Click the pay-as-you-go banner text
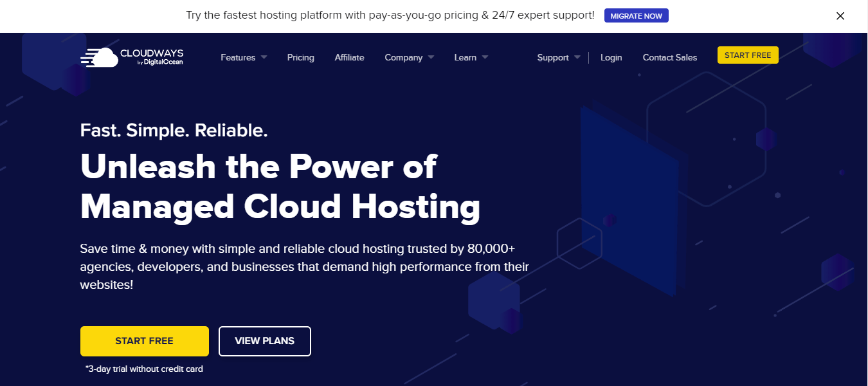The width and height of the screenshot is (868, 386). pyautogui.click(x=389, y=15)
